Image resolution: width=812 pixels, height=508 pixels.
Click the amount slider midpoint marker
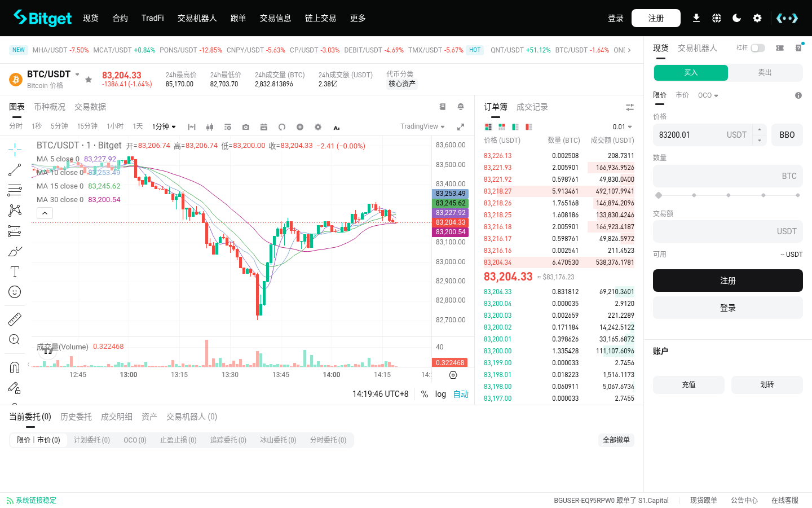(x=729, y=195)
